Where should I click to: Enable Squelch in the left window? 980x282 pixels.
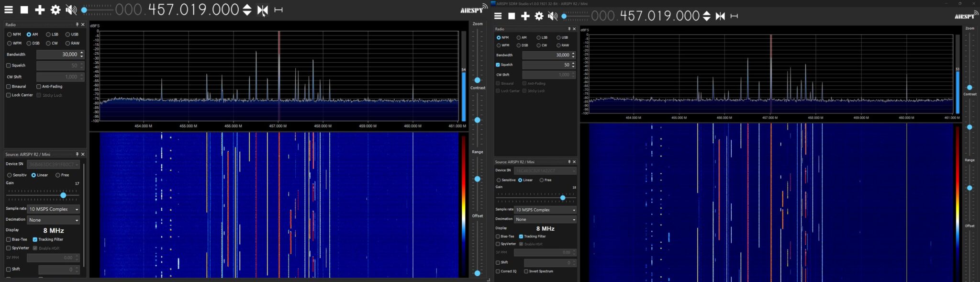point(9,66)
